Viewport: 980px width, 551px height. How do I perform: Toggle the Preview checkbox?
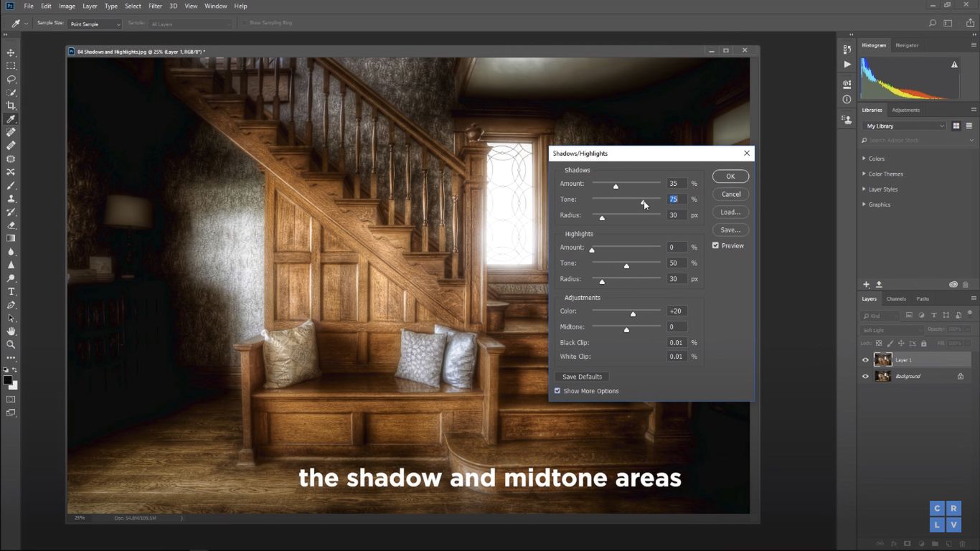click(x=715, y=245)
